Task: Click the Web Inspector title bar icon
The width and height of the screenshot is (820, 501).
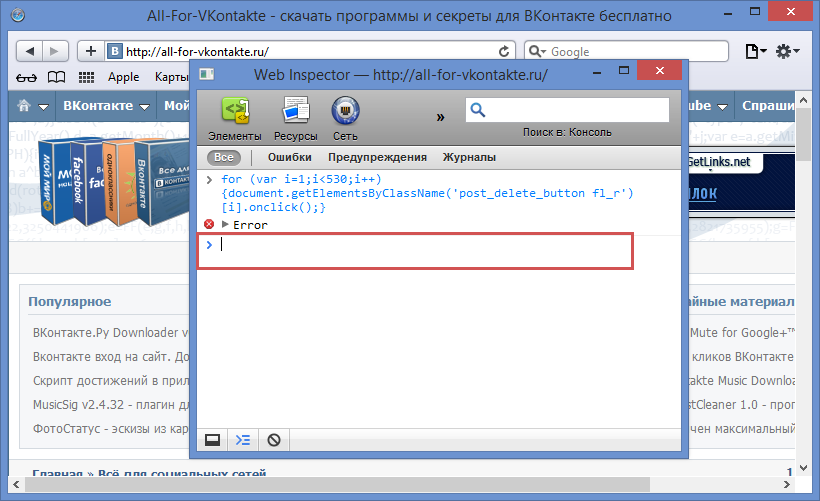Action: [x=207, y=74]
